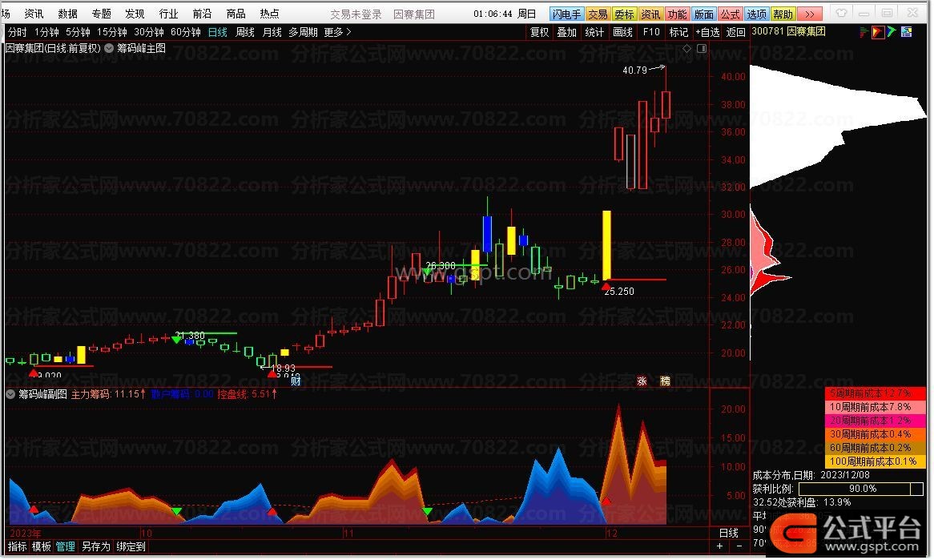Open the skin (shirt) icon in title bar
The image size is (934, 560).
pos(841,13)
